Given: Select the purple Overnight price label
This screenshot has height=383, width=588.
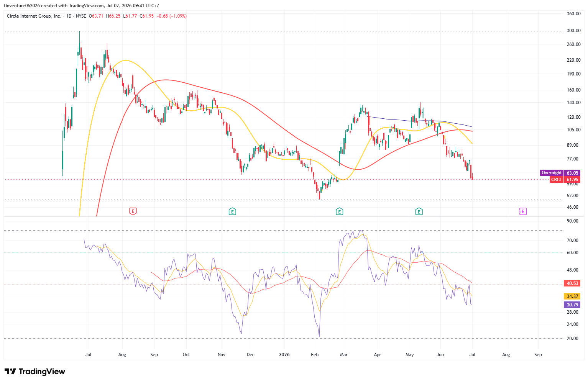Looking at the screenshot, I should coord(552,173).
